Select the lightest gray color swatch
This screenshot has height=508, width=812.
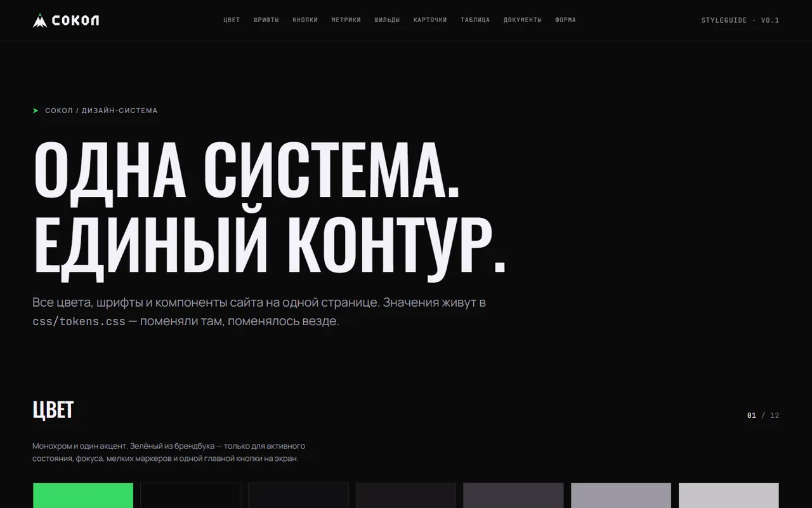click(729, 495)
